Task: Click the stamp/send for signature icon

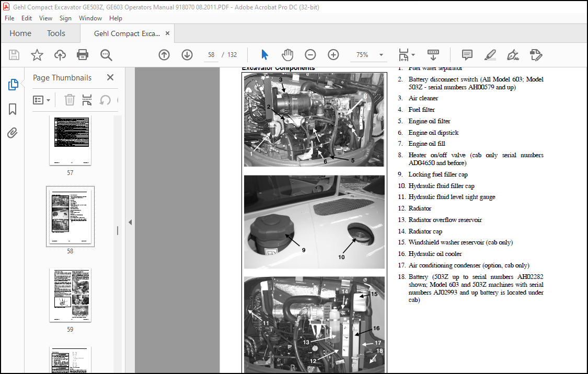Action: [x=536, y=55]
